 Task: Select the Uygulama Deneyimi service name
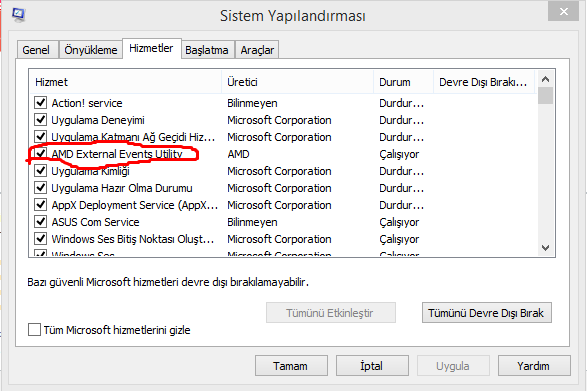coord(98,120)
